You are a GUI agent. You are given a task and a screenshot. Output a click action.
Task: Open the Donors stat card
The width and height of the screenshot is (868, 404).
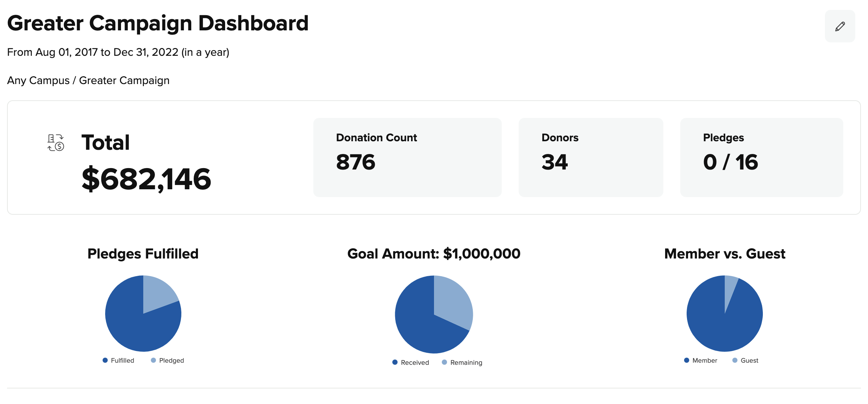(591, 158)
